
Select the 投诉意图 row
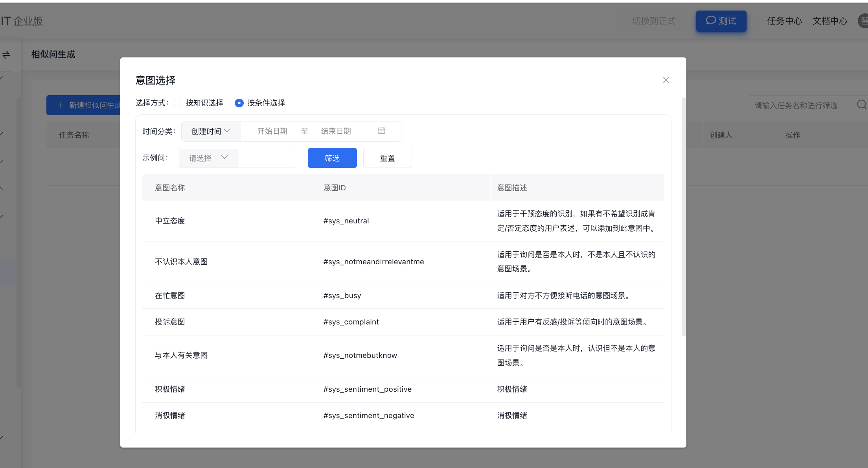click(x=403, y=322)
